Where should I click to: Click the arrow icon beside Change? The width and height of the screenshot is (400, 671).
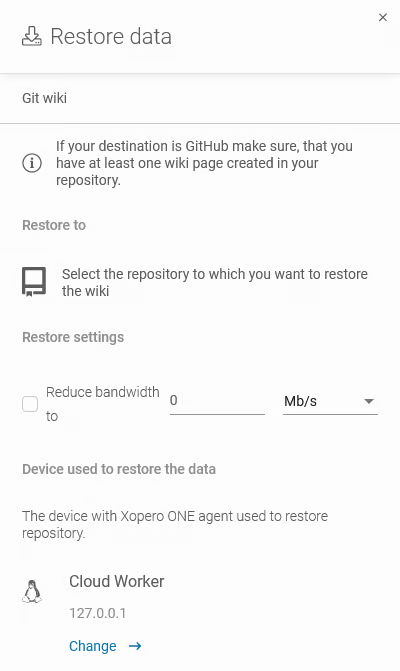135,646
